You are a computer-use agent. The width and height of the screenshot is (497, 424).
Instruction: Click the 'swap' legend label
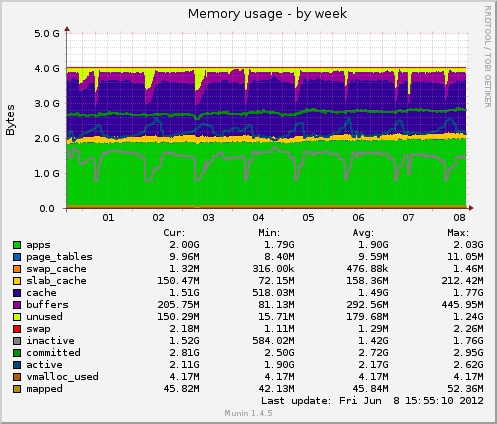[38, 329]
